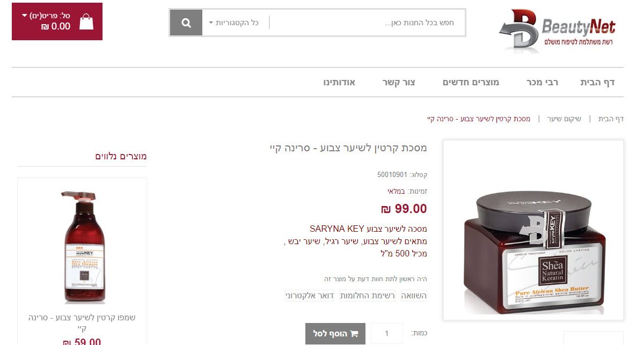This screenshot has width=644, height=345.
Task: Open the main keratin mask product image
Action: pos(533,230)
